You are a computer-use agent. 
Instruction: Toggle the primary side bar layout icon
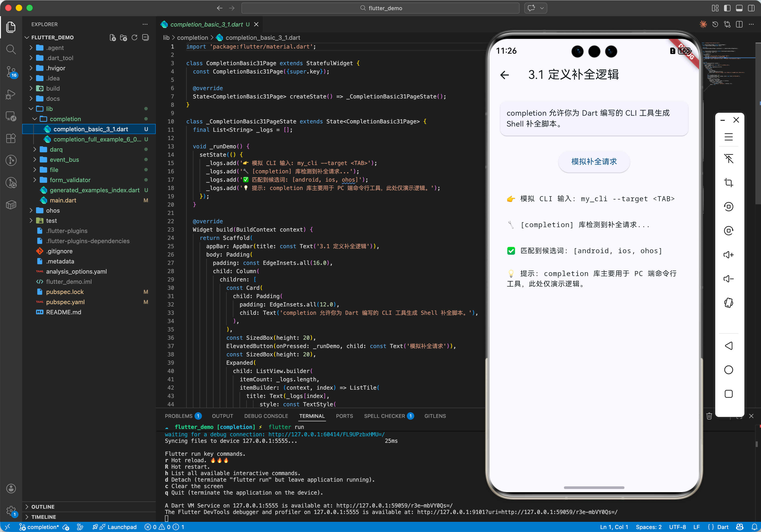tap(727, 8)
